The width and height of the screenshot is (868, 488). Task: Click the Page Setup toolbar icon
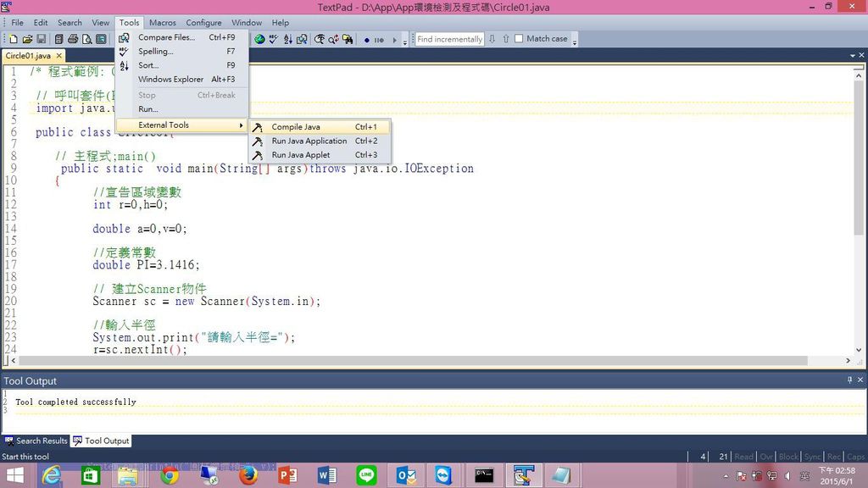101,39
